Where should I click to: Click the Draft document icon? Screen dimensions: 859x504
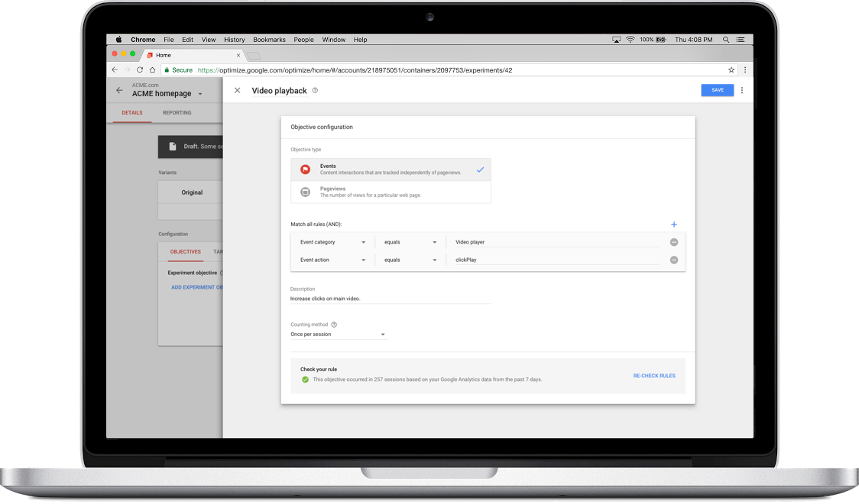point(173,146)
